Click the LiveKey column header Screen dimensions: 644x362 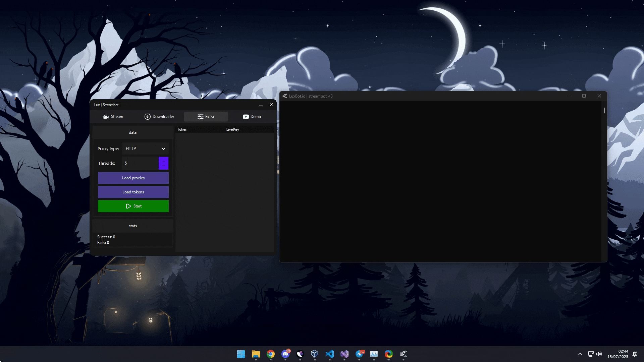[x=232, y=129]
